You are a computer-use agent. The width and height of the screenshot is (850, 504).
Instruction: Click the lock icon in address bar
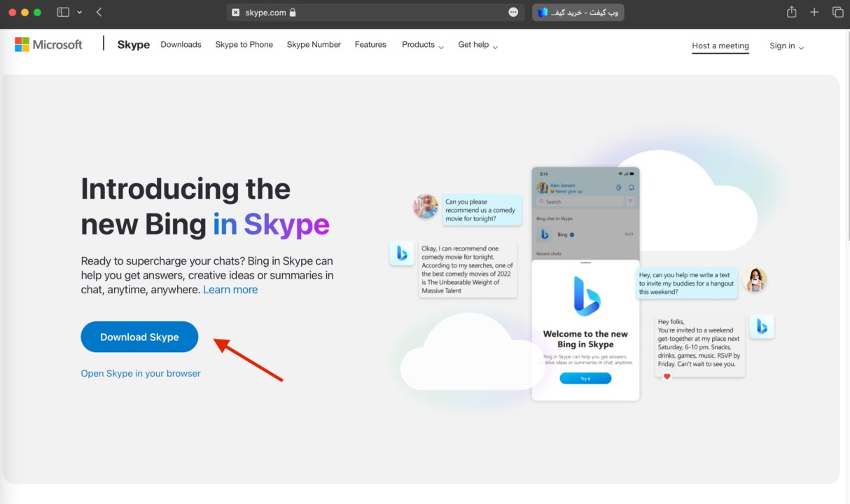pyautogui.click(x=292, y=12)
